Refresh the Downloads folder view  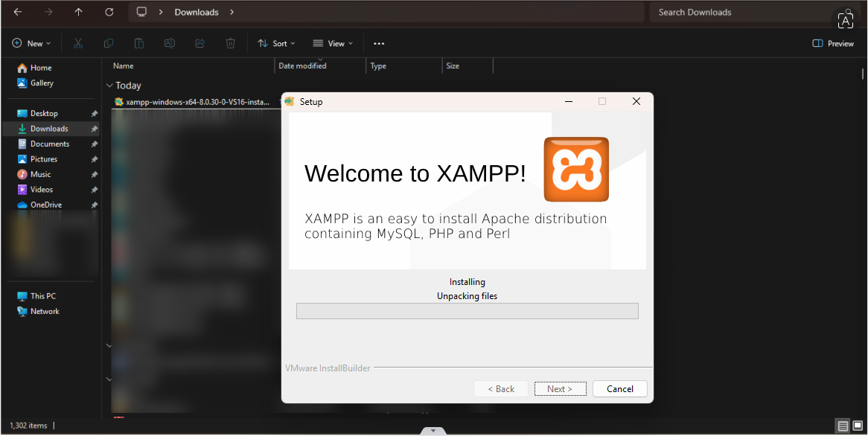(x=109, y=12)
